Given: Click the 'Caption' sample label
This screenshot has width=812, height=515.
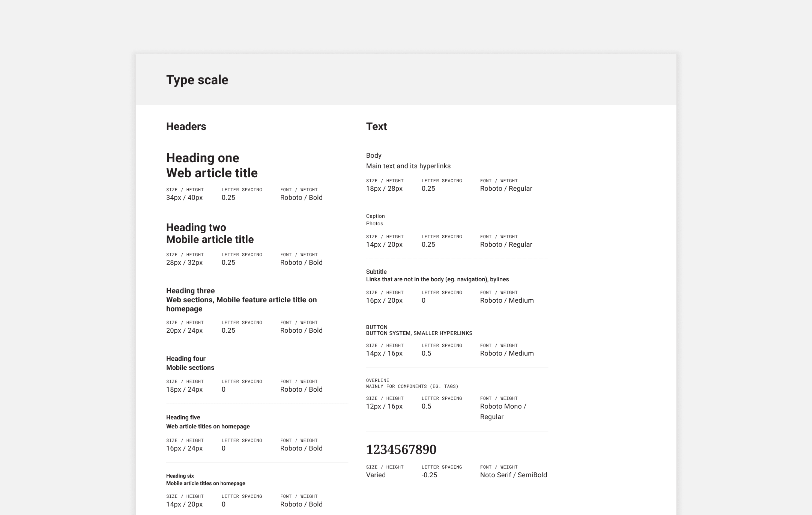Looking at the screenshot, I should 375,216.
